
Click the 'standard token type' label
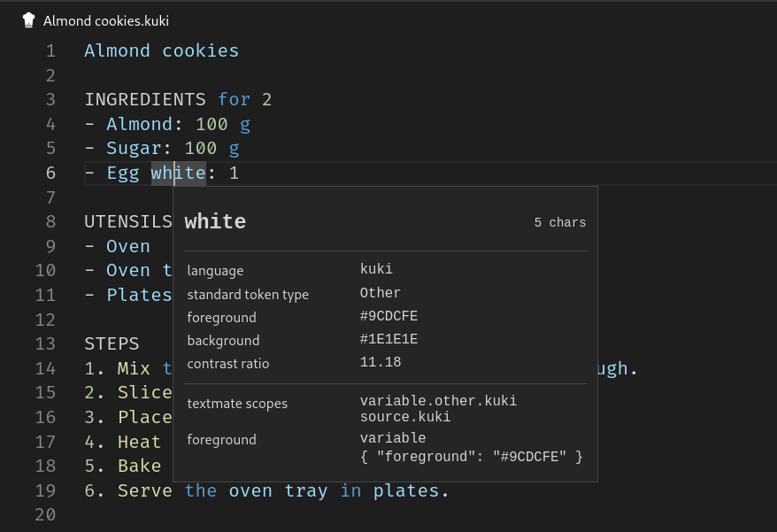point(248,293)
